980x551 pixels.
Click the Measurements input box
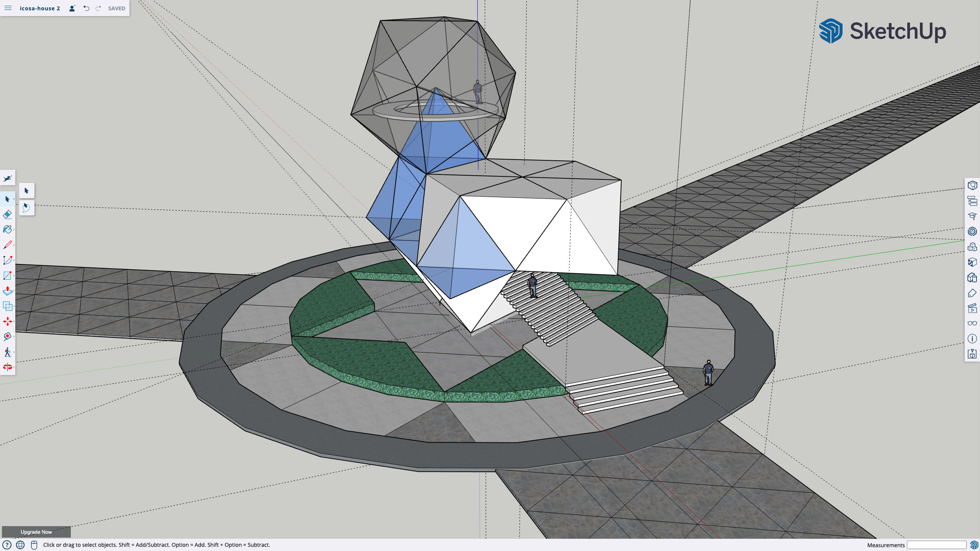point(936,545)
